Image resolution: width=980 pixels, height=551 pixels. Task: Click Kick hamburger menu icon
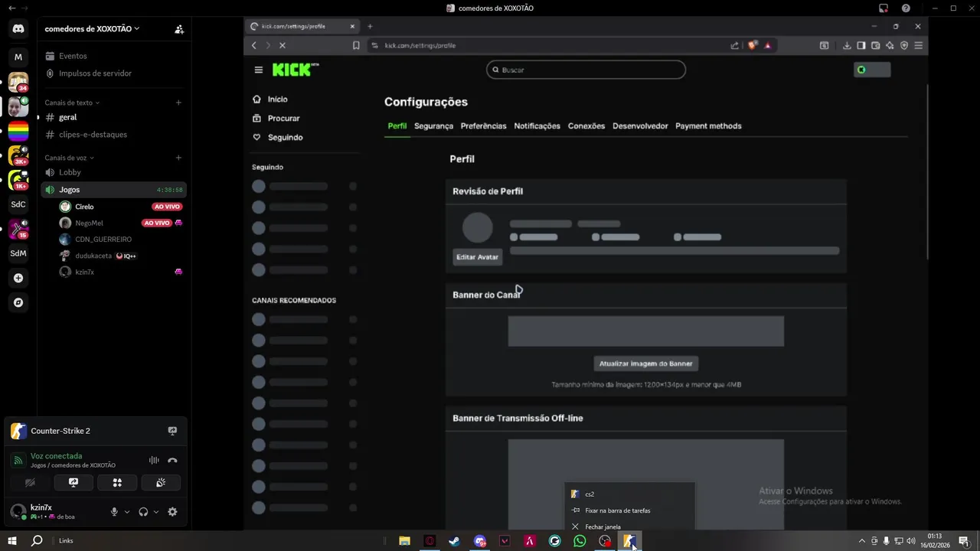tap(258, 70)
